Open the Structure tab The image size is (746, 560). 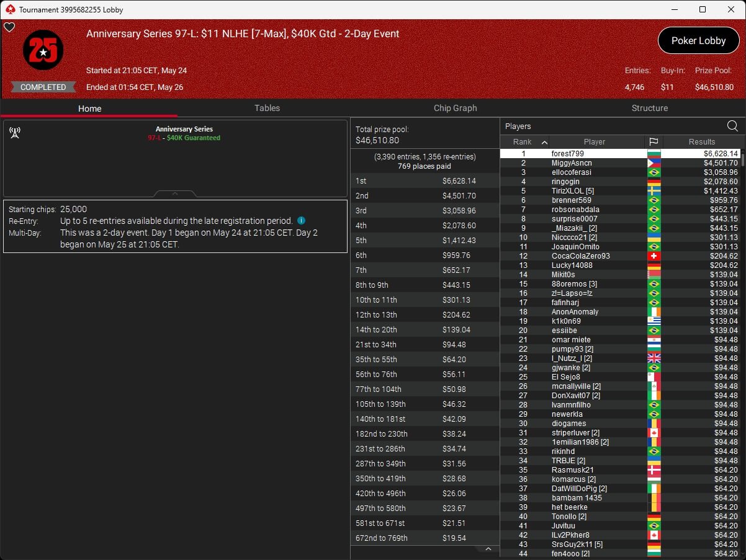point(649,108)
